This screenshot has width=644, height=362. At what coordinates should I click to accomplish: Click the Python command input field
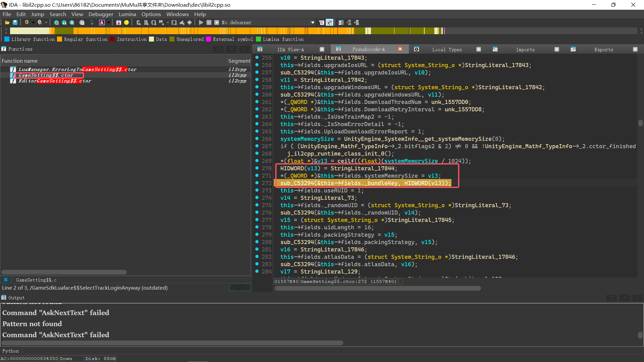coord(302,351)
